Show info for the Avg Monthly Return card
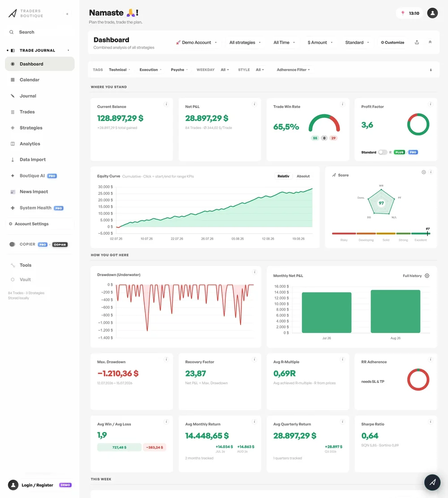448x498 pixels. coord(254,422)
